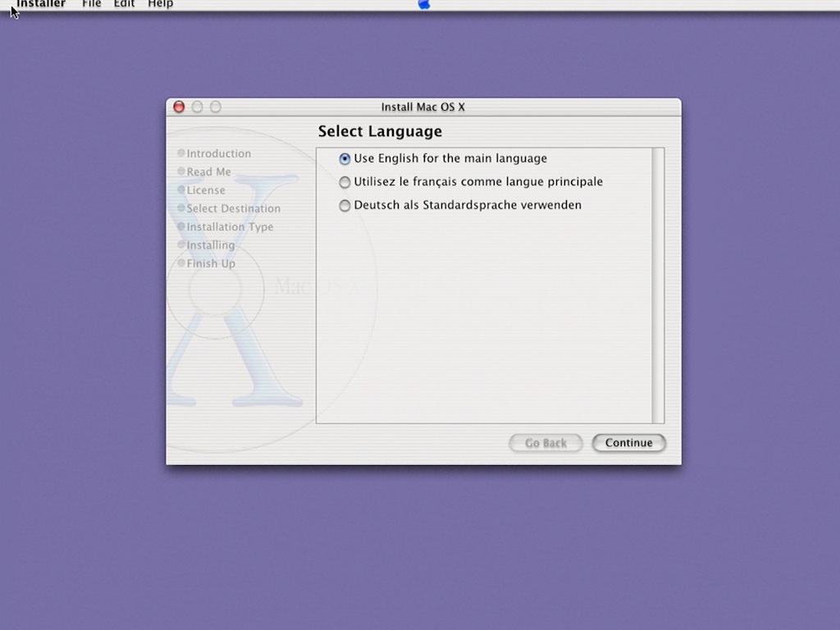Click the bullet beside Installing step
Viewport: 840px width, 630px height.
point(181,244)
